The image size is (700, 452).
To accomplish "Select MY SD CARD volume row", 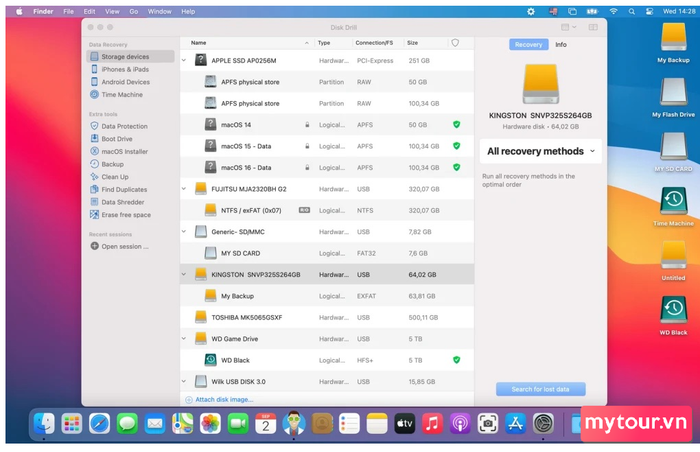I will click(327, 253).
